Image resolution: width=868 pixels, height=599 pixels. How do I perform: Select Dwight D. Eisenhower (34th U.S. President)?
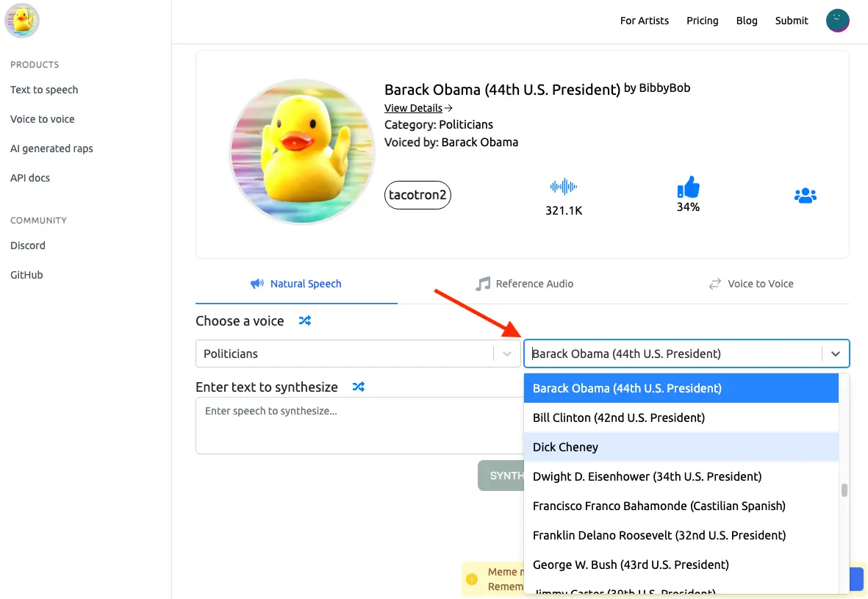click(x=681, y=476)
